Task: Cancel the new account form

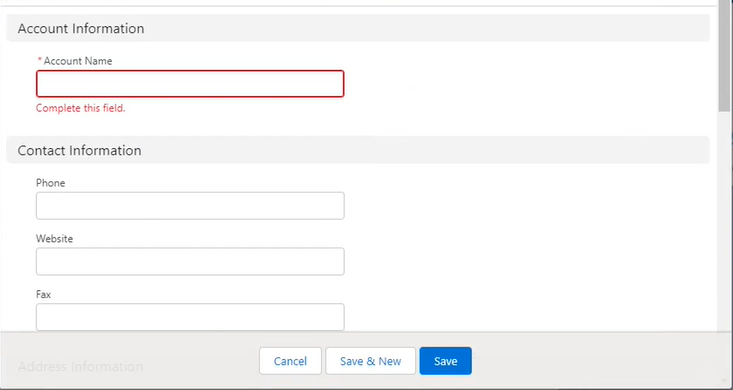Action: click(x=290, y=361)
